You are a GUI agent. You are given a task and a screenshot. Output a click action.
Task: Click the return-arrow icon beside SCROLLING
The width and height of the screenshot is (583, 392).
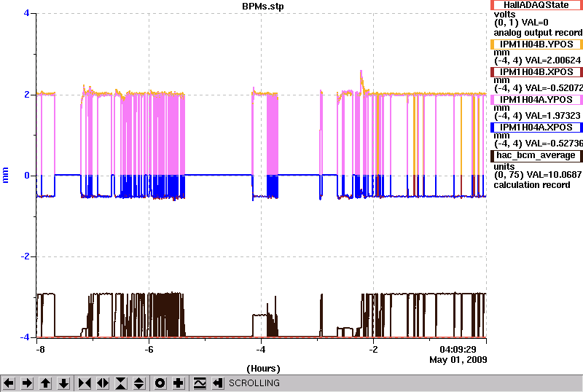[218, 383]
